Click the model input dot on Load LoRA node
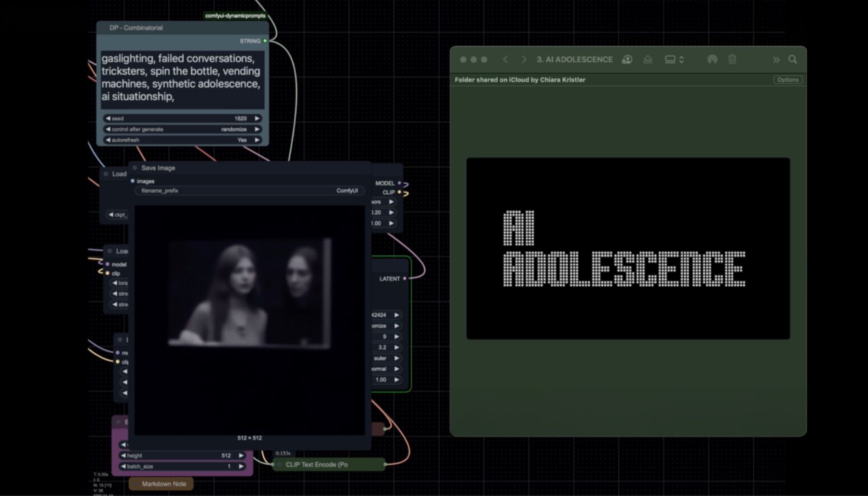Screen dimensions: 868x496 [107, 264]
